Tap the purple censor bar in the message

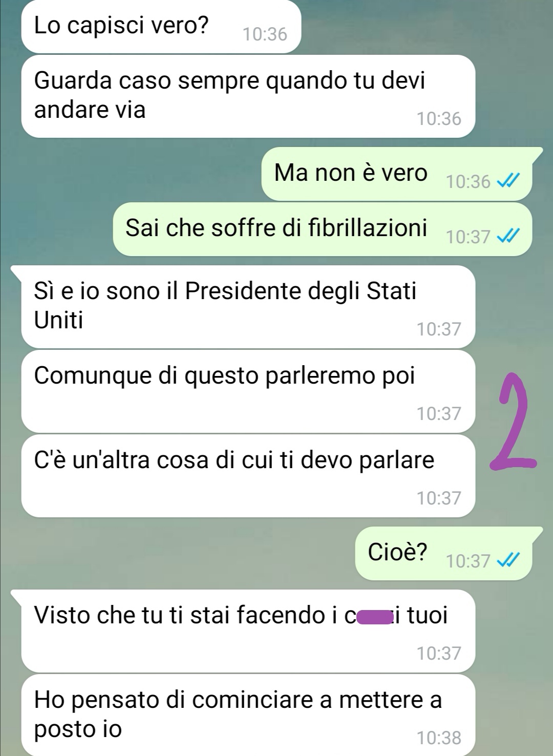point(373,617)
